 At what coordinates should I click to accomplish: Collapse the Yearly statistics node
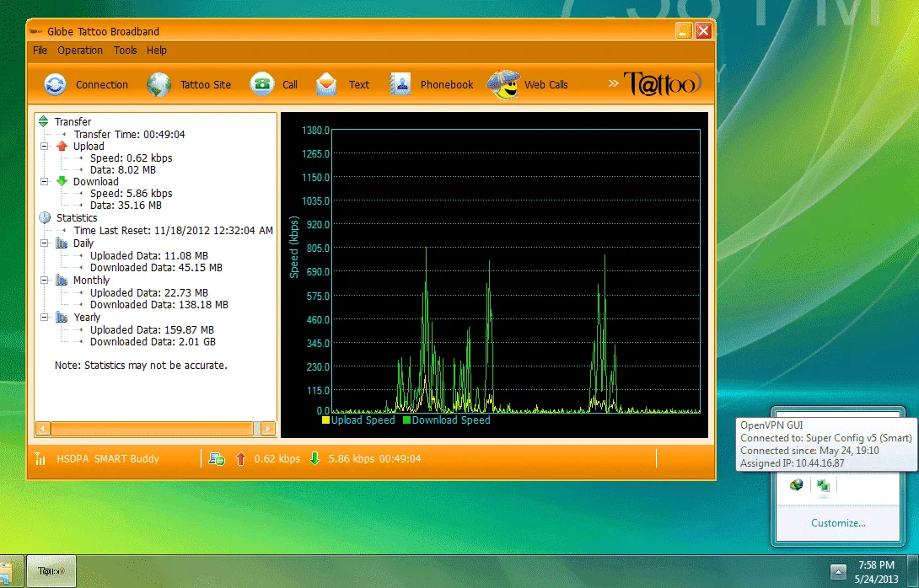tap(44, 318)
